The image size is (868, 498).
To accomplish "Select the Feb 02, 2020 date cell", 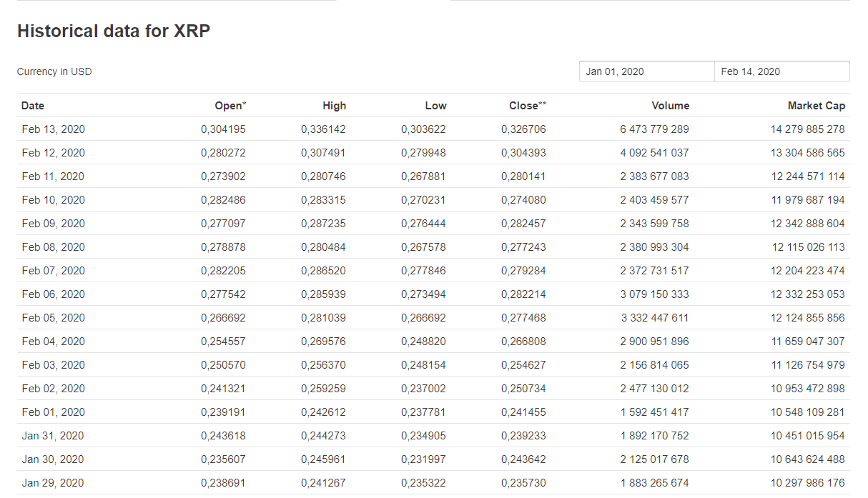I will pos(53,389).
